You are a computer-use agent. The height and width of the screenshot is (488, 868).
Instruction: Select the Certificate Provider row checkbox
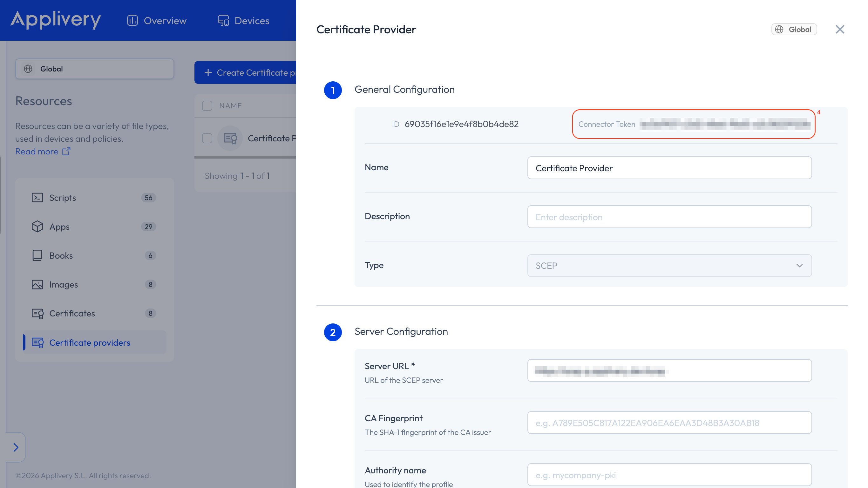(x=207, y=138)
